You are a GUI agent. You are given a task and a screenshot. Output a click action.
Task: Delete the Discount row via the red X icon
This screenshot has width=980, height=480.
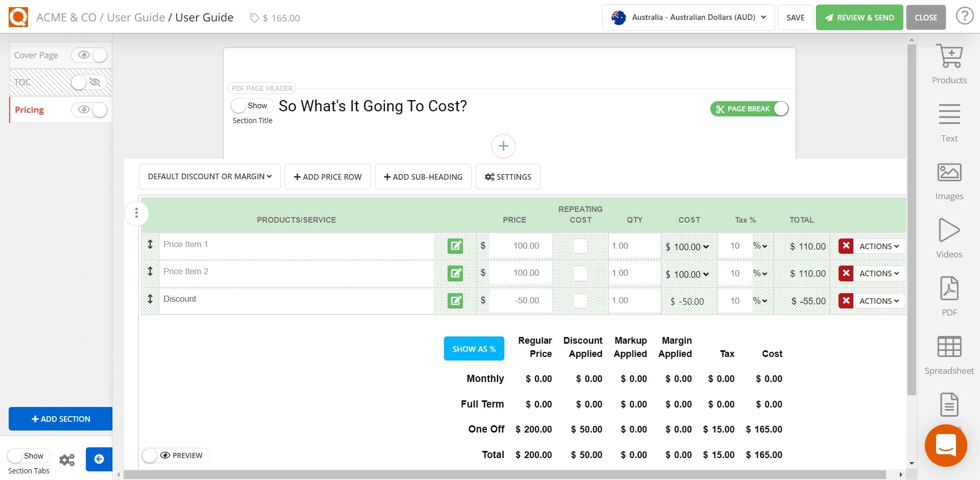846,301
